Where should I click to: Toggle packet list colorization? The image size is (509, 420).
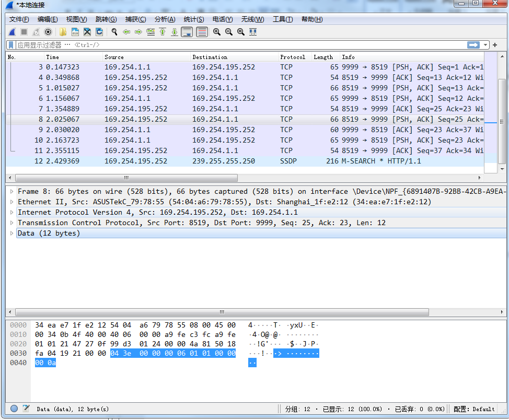pyautogui.click(x=202, y=32)
